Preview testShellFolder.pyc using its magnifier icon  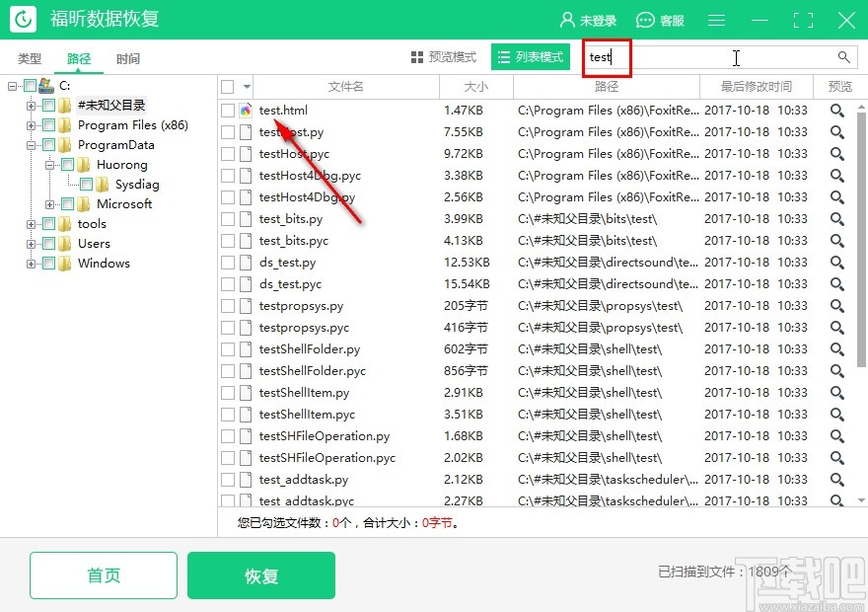click(837, 371)
